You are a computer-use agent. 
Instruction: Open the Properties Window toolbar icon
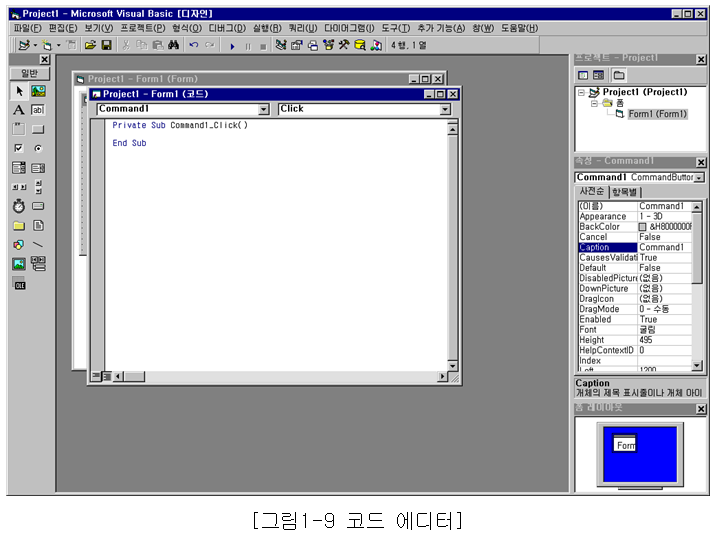tap(297, 45)
